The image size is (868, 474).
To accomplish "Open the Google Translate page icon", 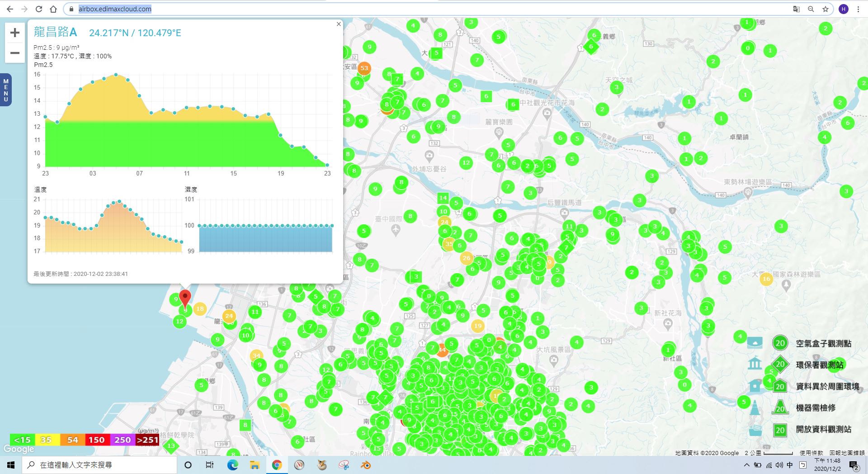I will [797, 9].
